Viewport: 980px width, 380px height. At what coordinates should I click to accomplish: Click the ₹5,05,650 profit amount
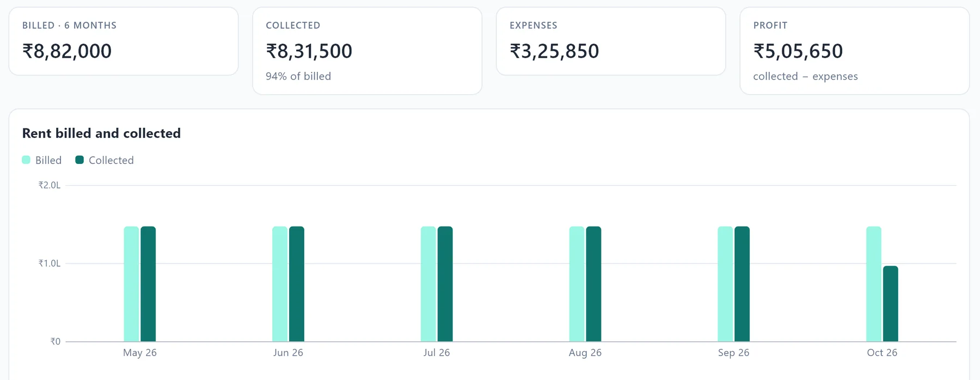coord(798,51)
